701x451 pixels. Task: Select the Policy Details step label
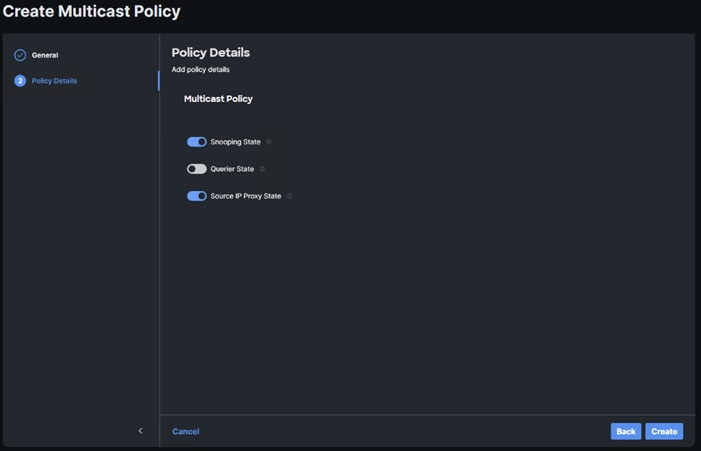[54, 81]
